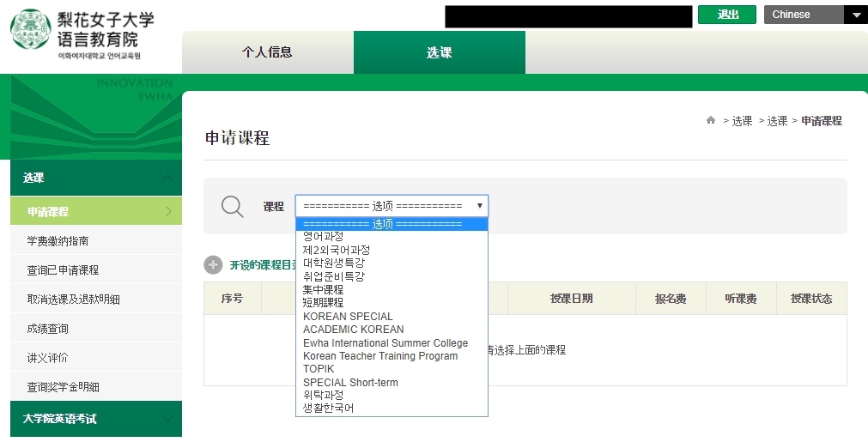The height and width of the screenshot is (448, 868).
Task: Click the 授课状态 column header
Action: 811,299
